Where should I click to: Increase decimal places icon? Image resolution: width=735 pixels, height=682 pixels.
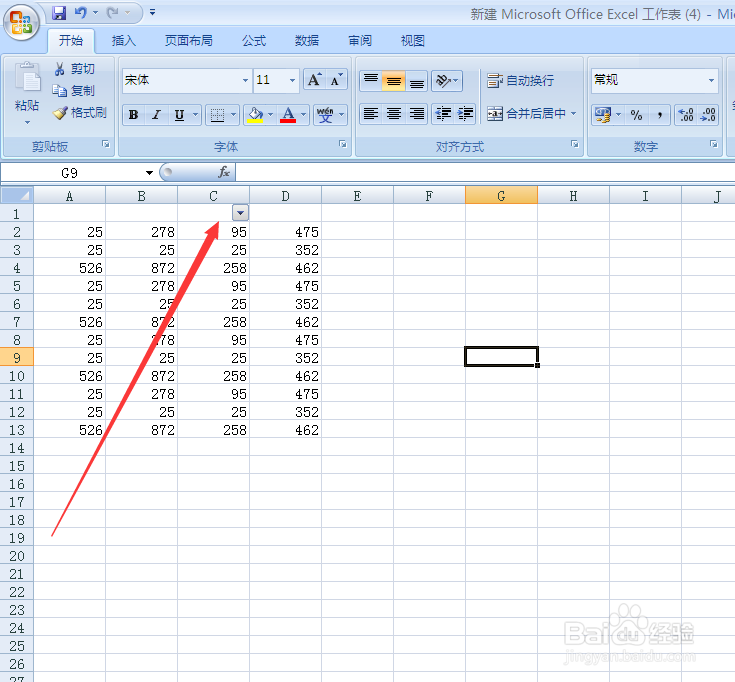[686, 115]
